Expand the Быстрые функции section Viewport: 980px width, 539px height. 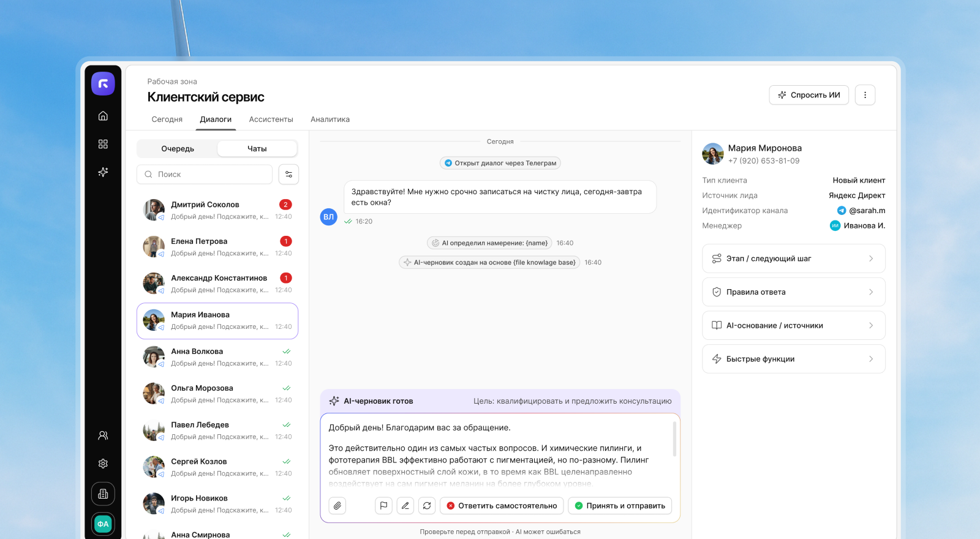(x=794, y=359)
